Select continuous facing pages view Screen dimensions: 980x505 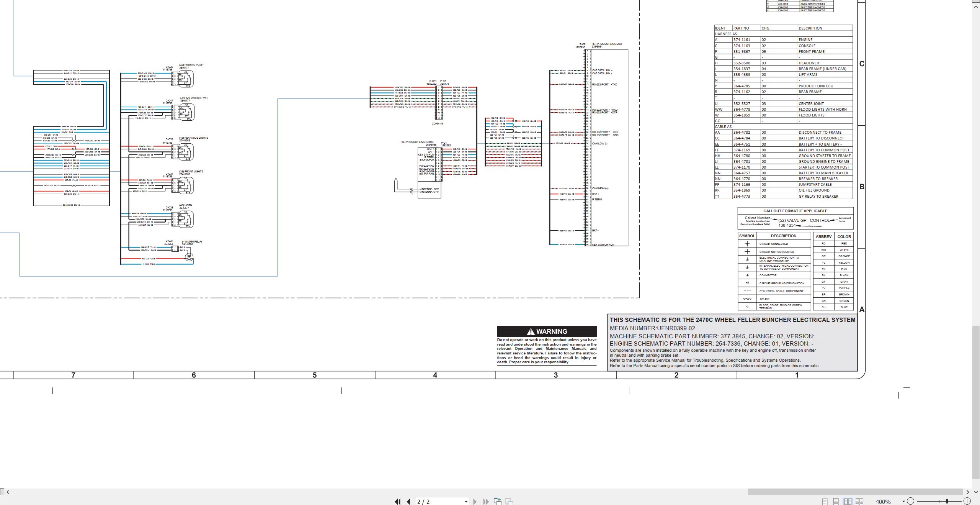(x=859, y=501)
